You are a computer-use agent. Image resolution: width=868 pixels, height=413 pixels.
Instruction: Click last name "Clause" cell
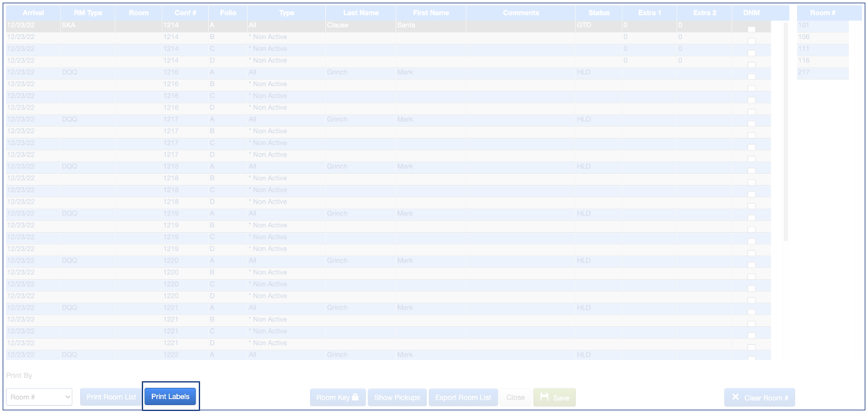tap(360, 25)
